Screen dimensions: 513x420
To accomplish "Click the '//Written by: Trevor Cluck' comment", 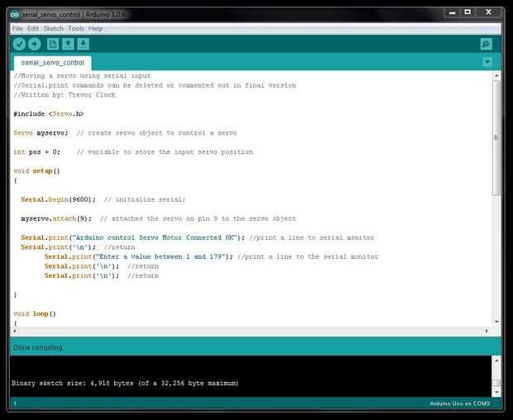I will coord(65,95).
